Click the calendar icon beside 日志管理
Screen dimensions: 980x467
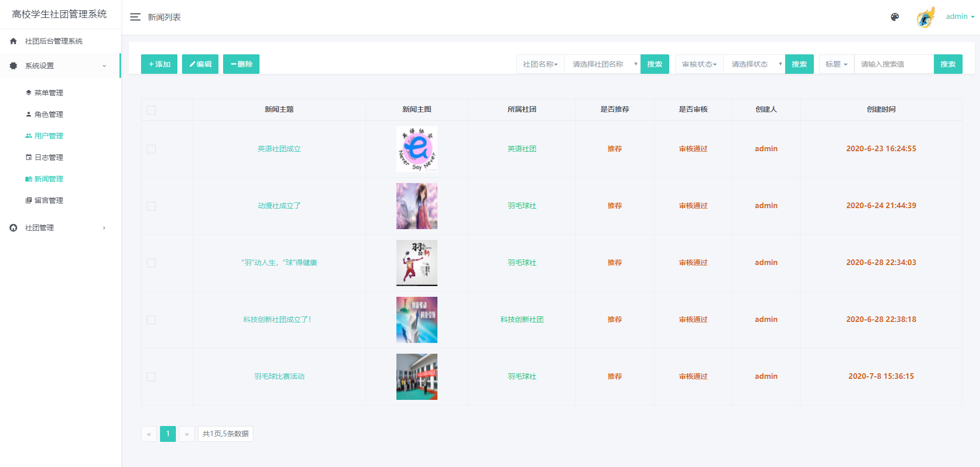click(29, 157)
